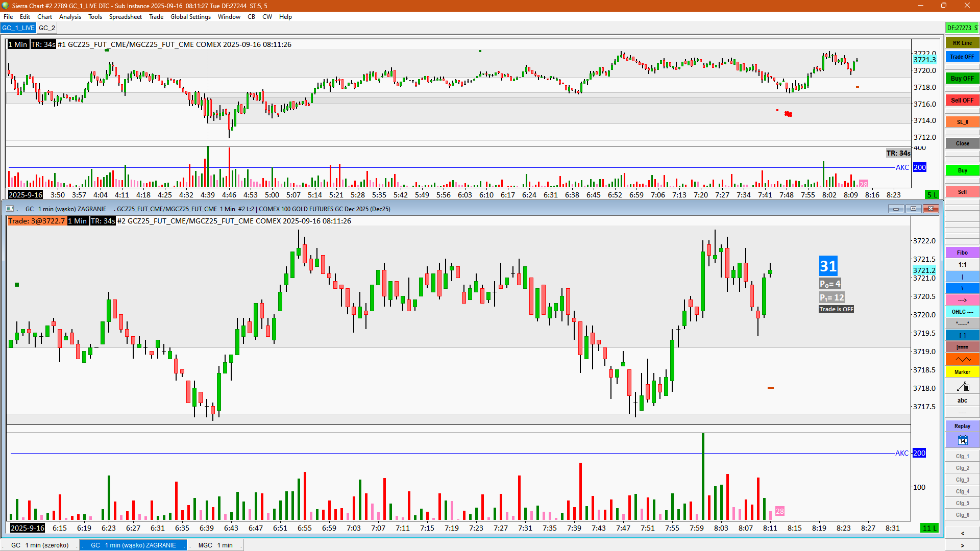Toggle the Buy OFF switch

pos(962,79)
